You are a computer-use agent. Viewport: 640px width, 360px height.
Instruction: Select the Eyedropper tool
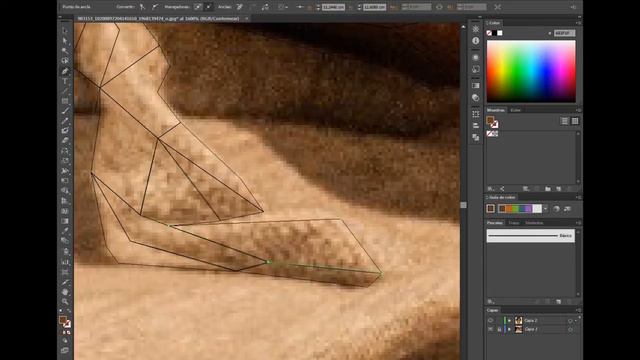click(65, 231)
